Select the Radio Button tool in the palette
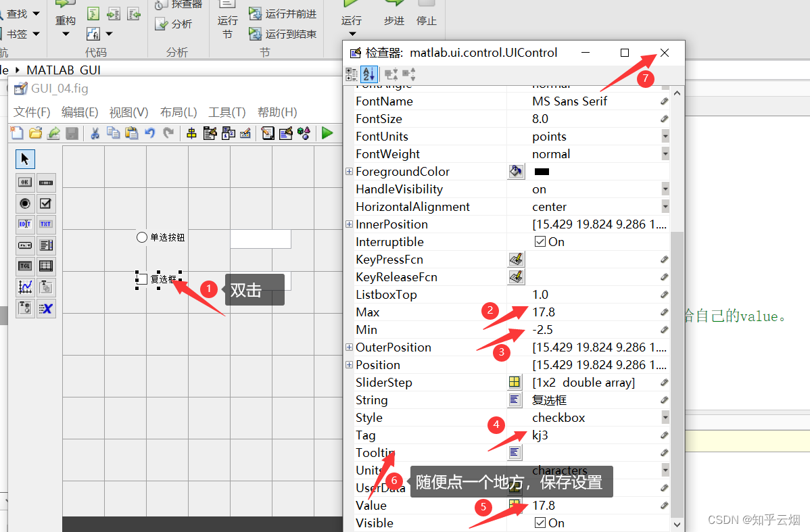 pos(25,203)
